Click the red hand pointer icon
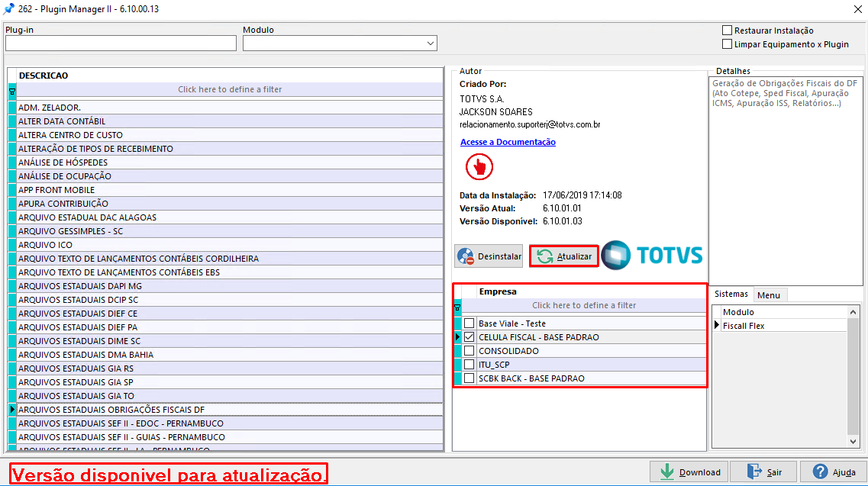The width and height of the screenshot is (868, 486). [x=479, y=166]
